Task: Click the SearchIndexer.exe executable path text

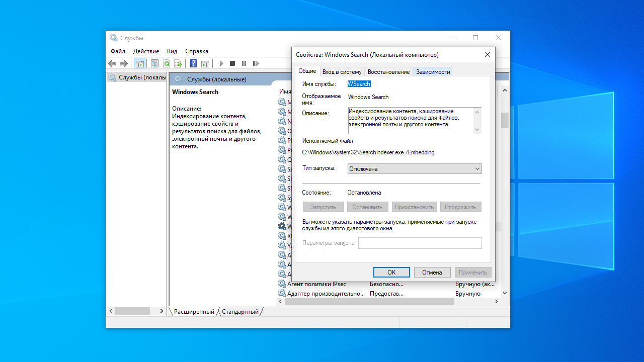Action: click(368, 152)
